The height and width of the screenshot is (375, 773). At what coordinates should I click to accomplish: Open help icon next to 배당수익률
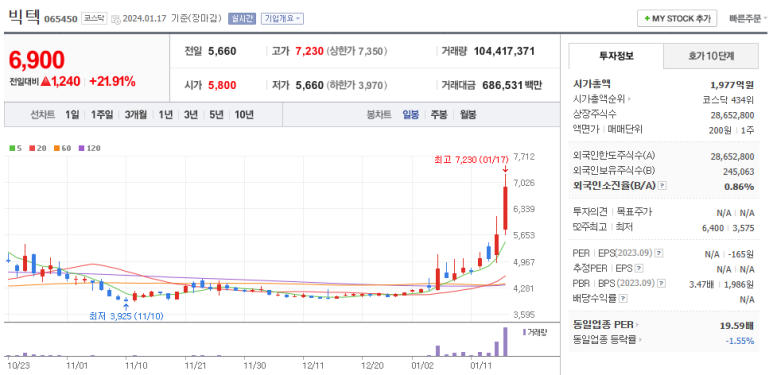(623, 299)
